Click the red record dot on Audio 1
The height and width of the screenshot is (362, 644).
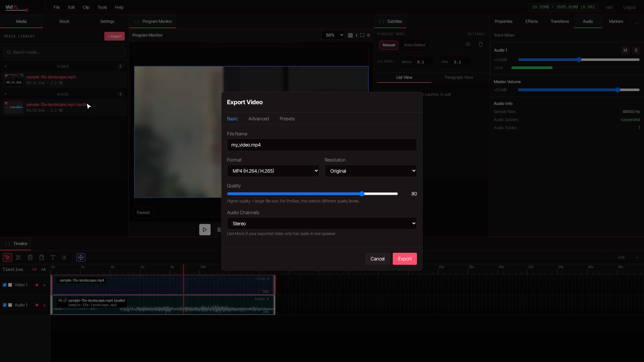click(37, 305)
